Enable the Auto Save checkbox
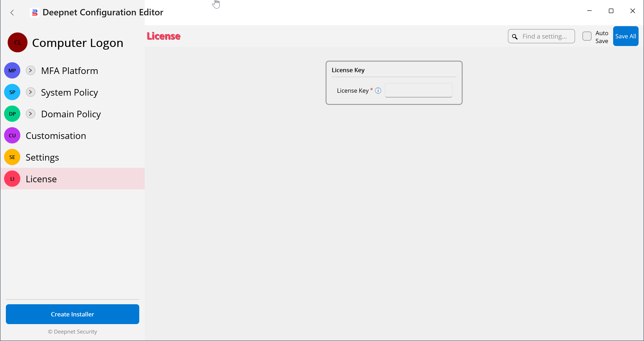This screenshot has width=644, height=341. coord(587,36)
